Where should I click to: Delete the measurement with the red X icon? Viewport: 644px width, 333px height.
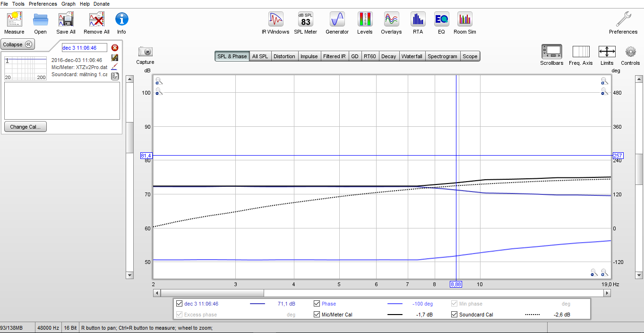click(115, 48)
